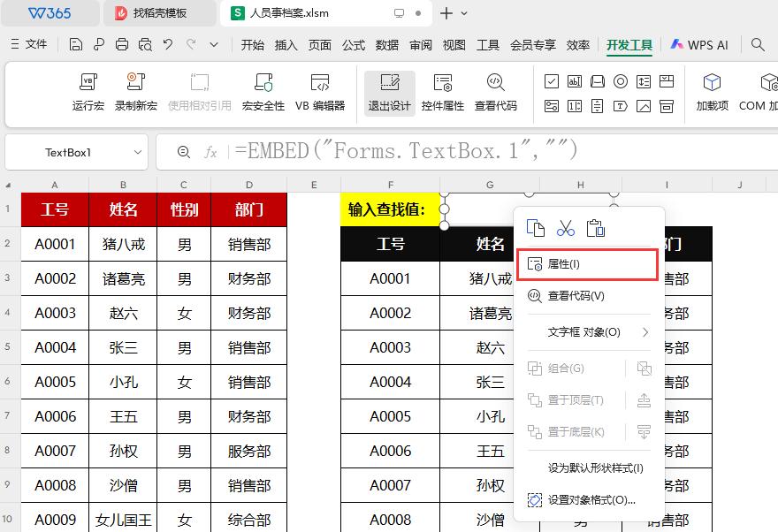Toggle design mode off via 退出设计
778x532 pixels.
(390, 93)
